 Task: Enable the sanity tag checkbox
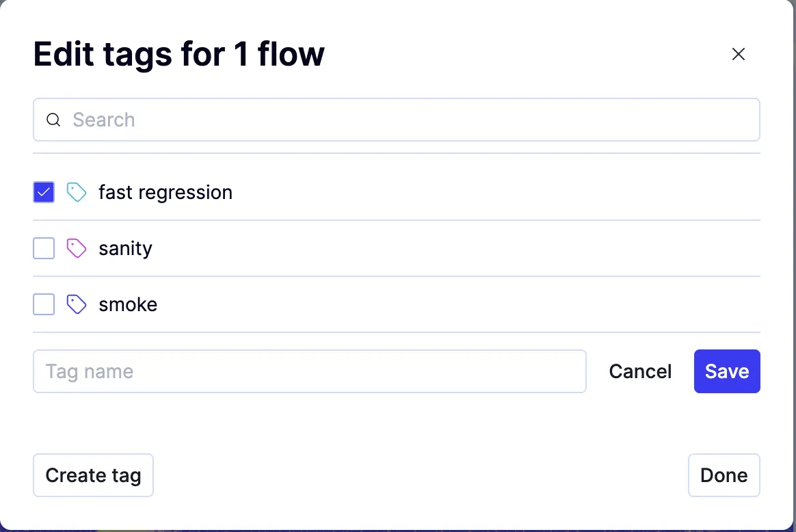pos(44,248)
